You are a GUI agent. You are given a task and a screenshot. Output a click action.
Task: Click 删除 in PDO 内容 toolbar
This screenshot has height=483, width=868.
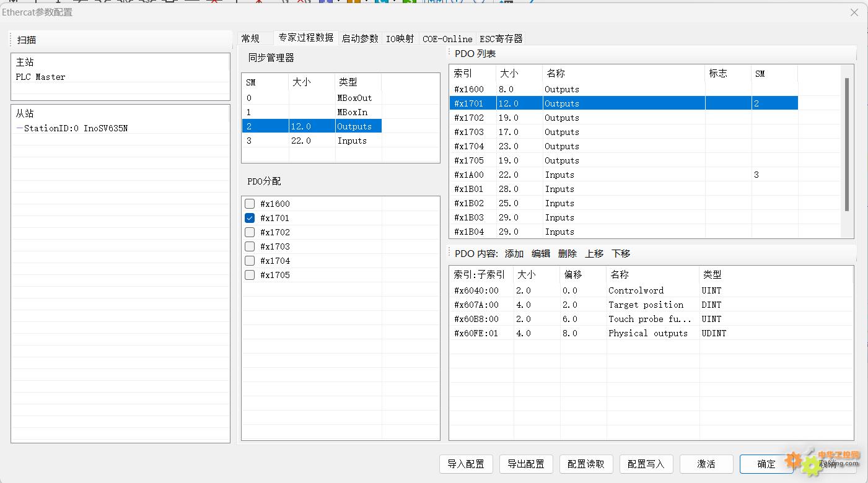[568, 254]
